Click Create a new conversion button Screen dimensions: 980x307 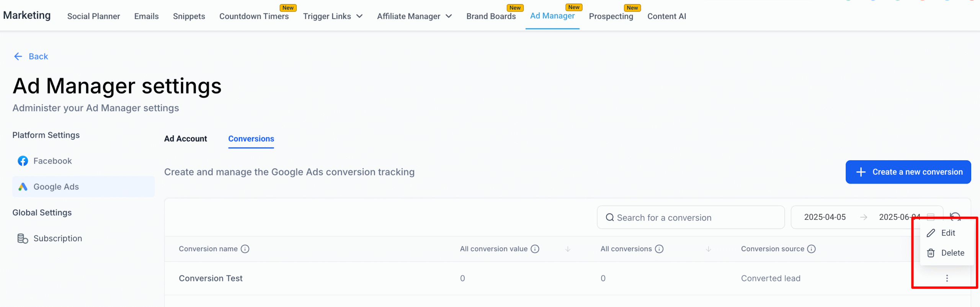[908, 172]
